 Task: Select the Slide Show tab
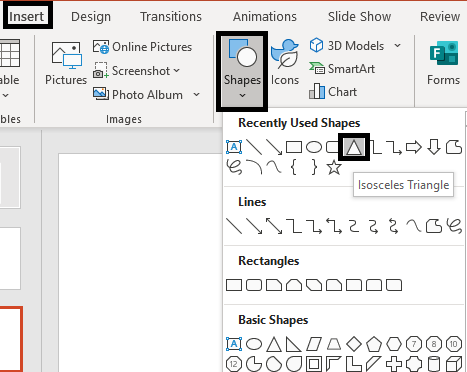pyautogui.click(x=359, y=16)
